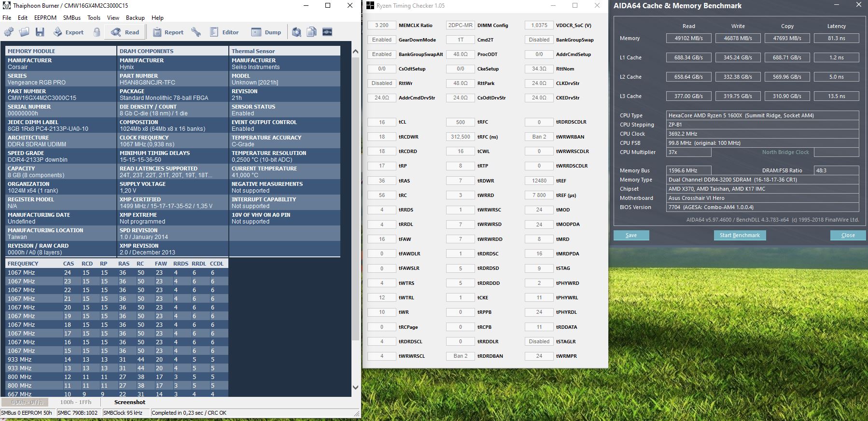Open the Report view from toolbar
The height and width of the screenshot is (421, 868).
(168, 32)
